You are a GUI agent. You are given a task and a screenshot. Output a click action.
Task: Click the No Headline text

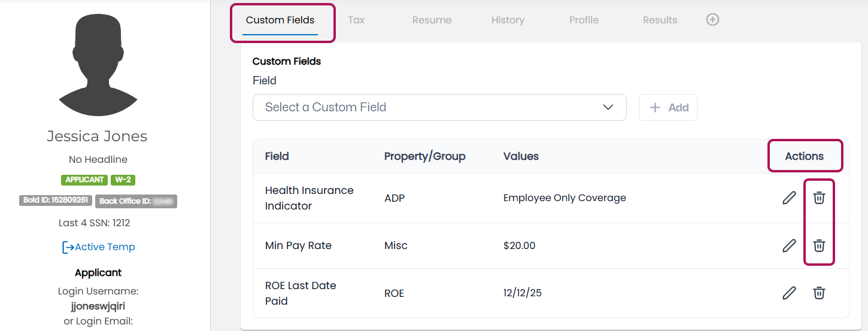(98, 160)
